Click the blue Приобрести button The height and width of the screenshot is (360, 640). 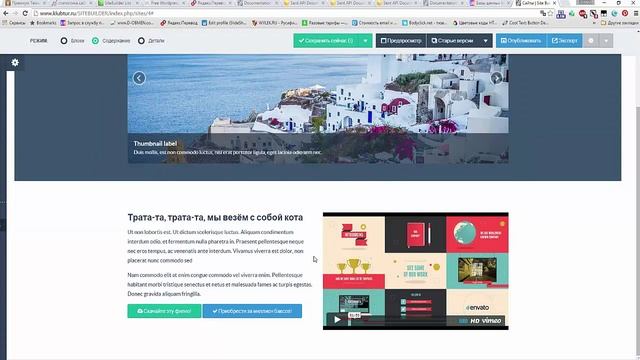click(252, 311)
